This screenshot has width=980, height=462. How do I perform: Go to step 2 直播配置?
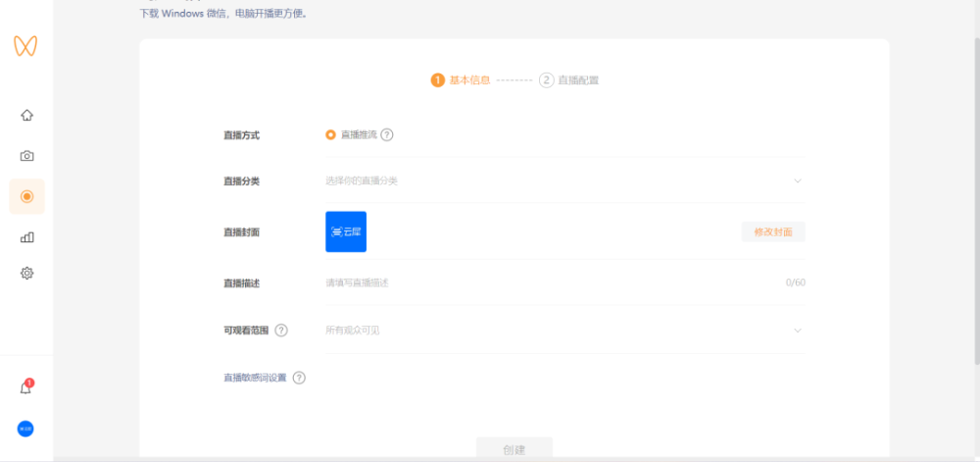568,80
